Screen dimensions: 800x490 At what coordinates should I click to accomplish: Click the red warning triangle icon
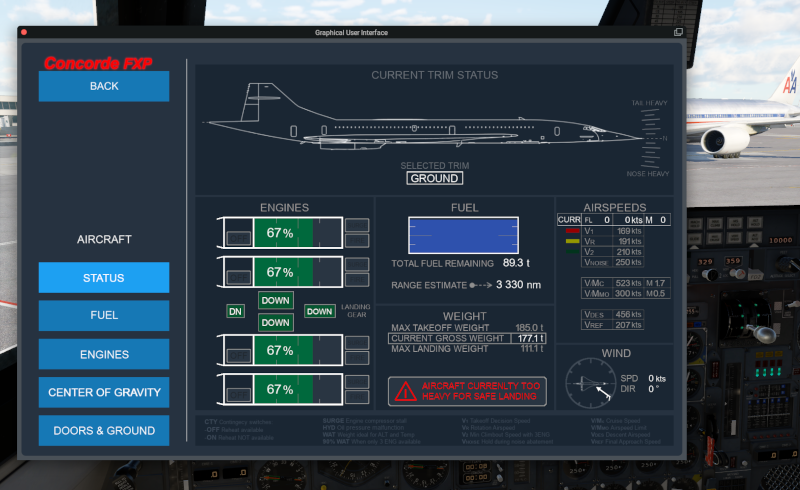pos(406,391)
